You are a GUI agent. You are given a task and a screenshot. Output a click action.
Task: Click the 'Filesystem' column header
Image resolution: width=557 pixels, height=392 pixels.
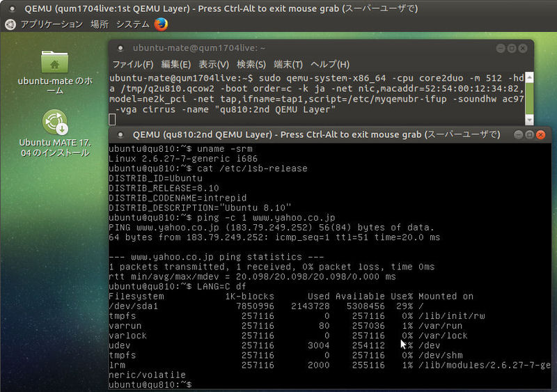[136, 297]
